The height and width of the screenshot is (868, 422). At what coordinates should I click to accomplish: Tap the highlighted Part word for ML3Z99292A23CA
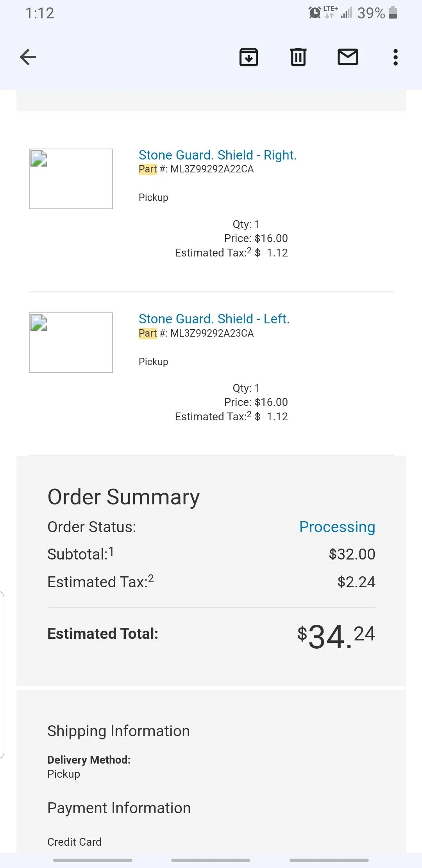(148, 333)
